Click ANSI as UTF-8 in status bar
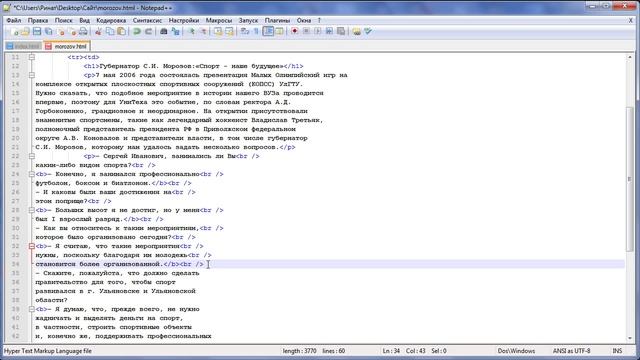The image size is (640, 360). [x=571, y=351]
